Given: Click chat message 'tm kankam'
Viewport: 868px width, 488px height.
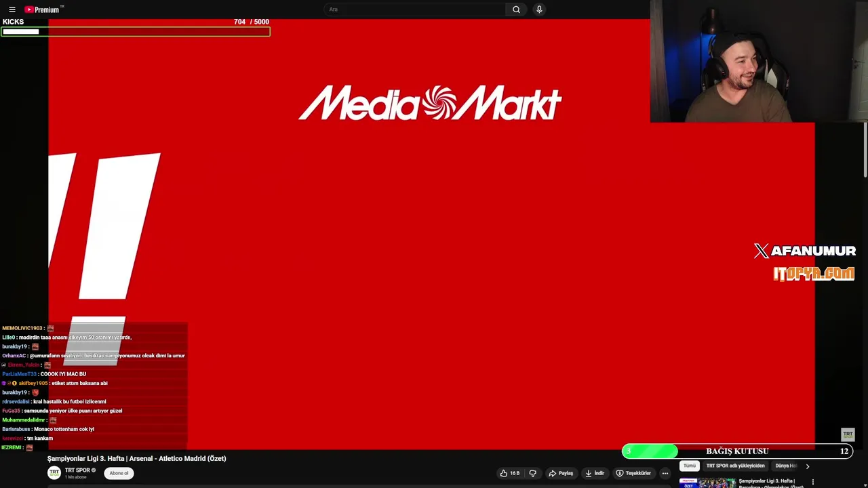Looking at the screenshot, I should tap(40, 439).
